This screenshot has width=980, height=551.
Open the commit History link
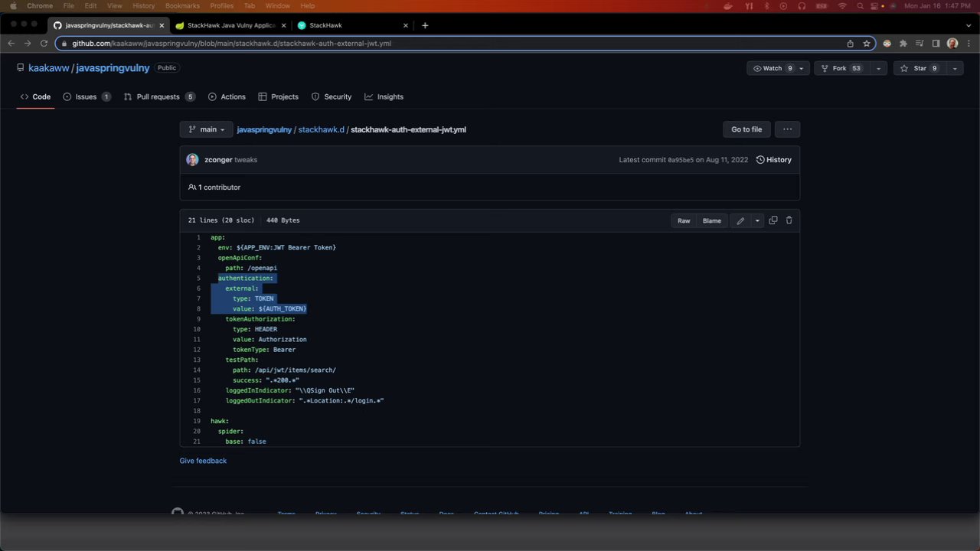(x=774, y=160)
